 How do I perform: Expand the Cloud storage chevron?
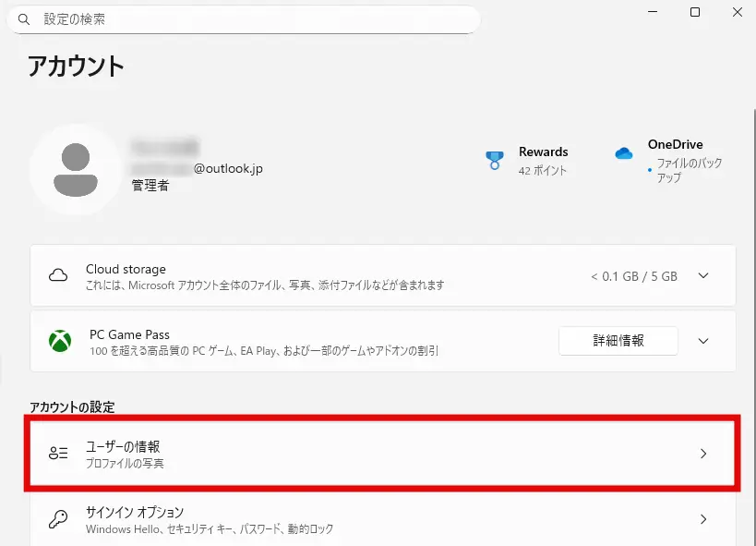click(703, 275)
